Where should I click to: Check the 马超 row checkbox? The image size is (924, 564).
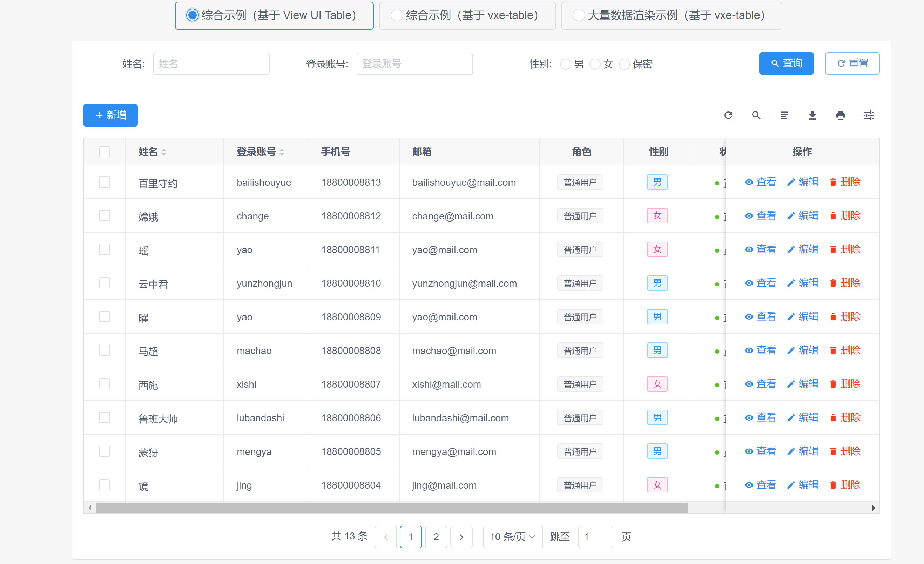click(104, 351)
